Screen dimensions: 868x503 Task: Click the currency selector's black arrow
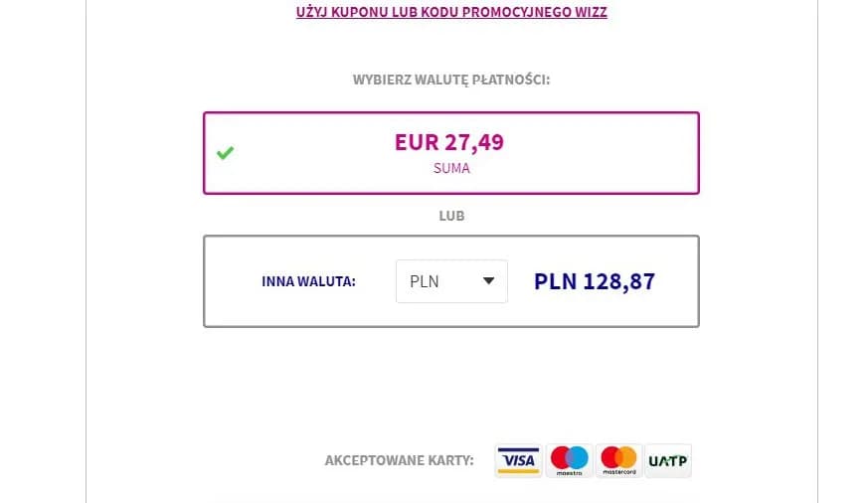coord(488,281)
